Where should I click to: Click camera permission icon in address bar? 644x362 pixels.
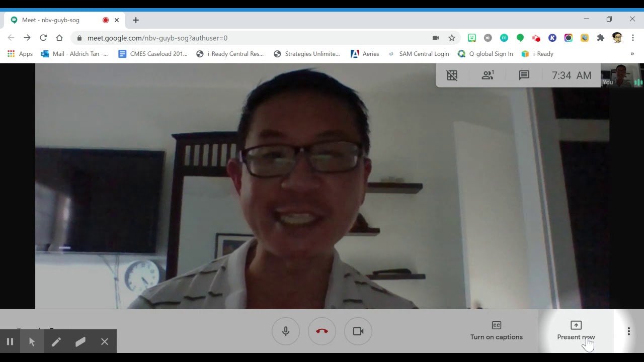[x=436, y=38]
